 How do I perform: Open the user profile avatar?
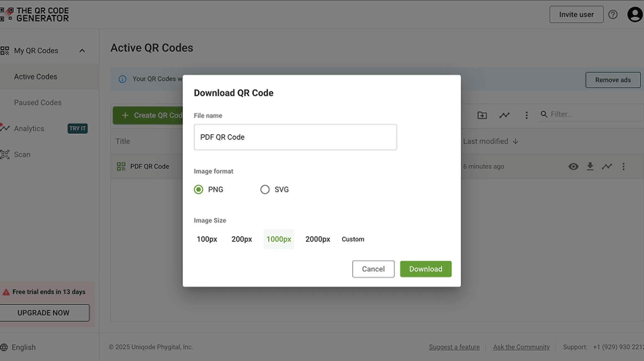[x=635, y=14]
